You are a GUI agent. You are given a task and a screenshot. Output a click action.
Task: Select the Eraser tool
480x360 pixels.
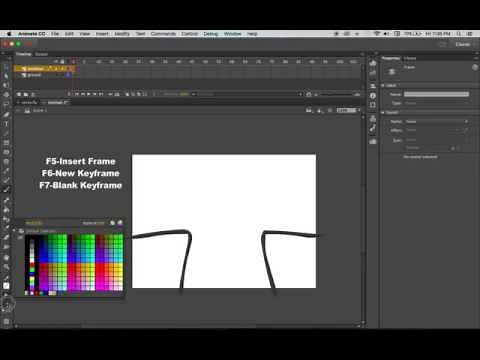[x=6, y=237]
